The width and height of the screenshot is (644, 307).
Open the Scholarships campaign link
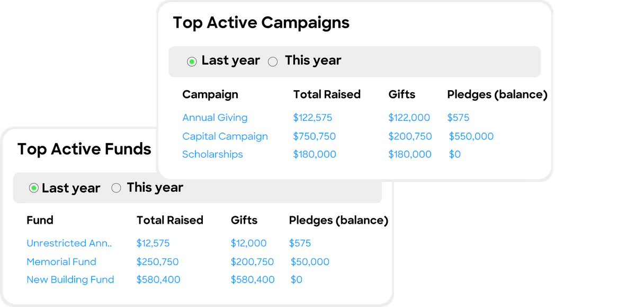coord(212,154)
